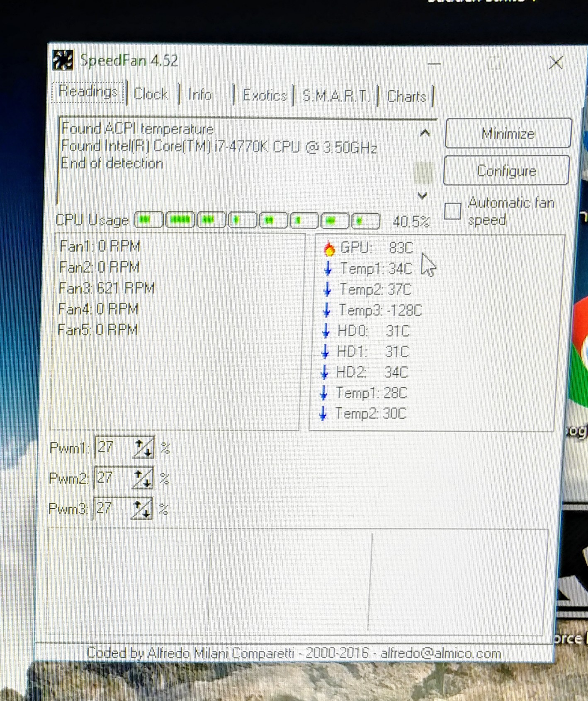Select the Fan1: 0 RPM reading

coord(100,246)
